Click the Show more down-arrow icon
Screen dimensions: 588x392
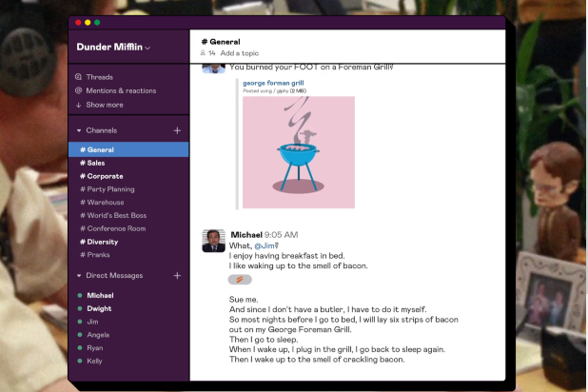tap(78, 105)
